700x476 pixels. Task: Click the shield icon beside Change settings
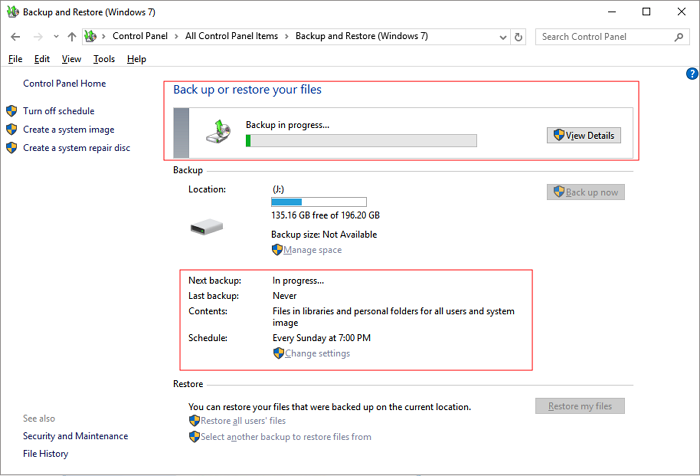pos(278,353)
